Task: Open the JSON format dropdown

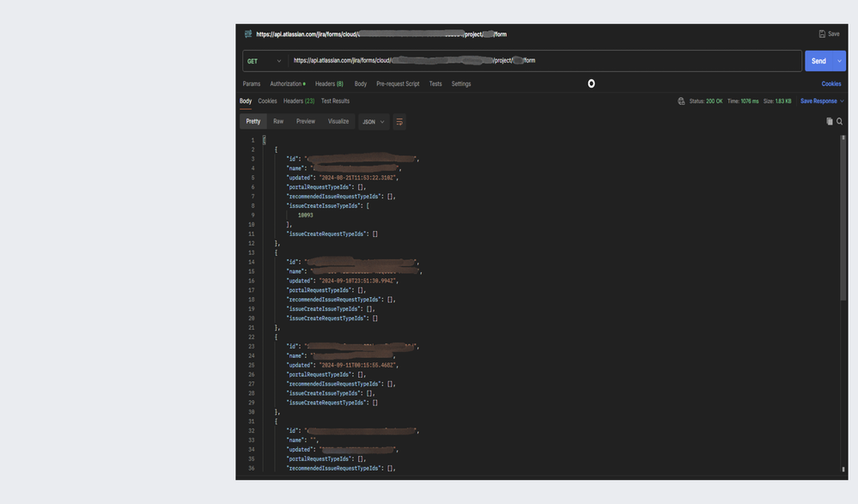Action: (x=374, y=121)
